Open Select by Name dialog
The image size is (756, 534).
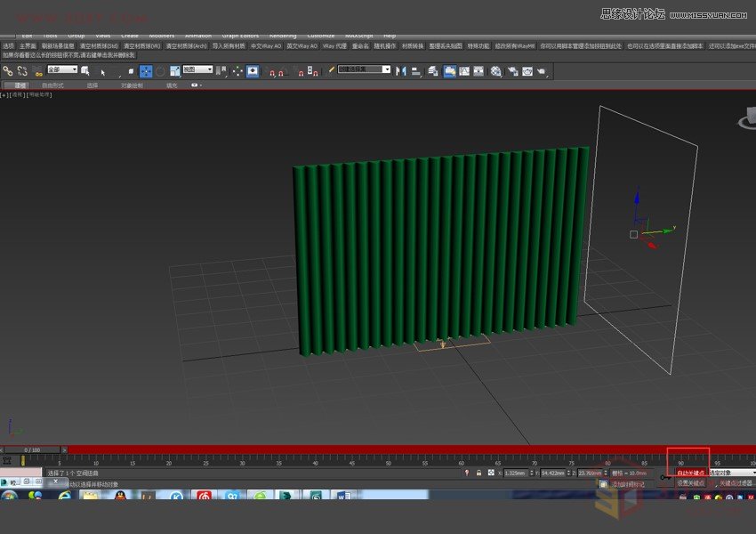click(85, 71)
